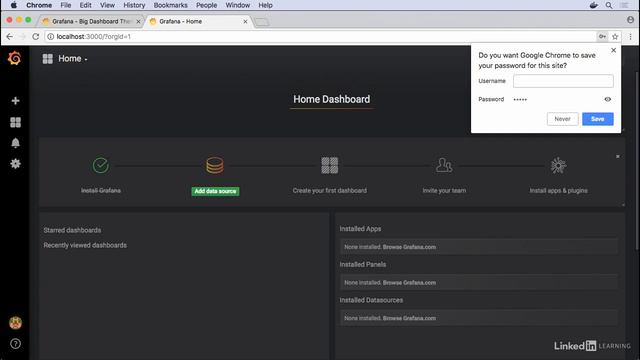This screenshot has height=360, width=640.
Task: Click Starred dashboards heading
Action: pyautogui.click(x=72, y=230)
